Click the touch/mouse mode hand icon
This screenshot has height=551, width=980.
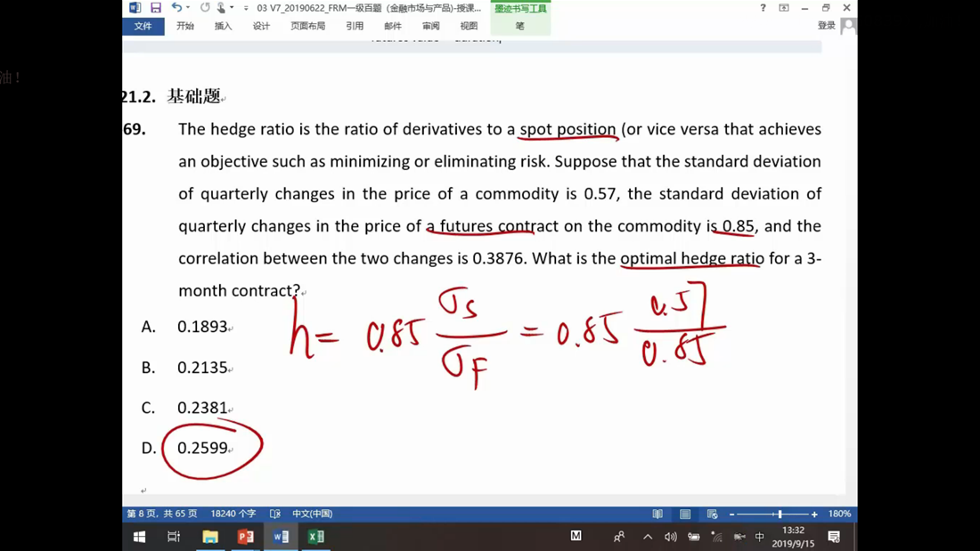(x=221, y=8)
